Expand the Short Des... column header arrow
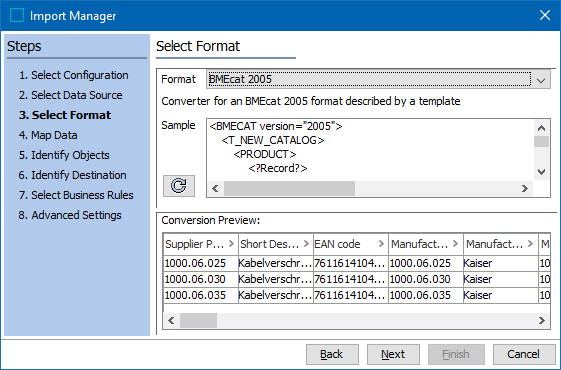 (306, 244)
